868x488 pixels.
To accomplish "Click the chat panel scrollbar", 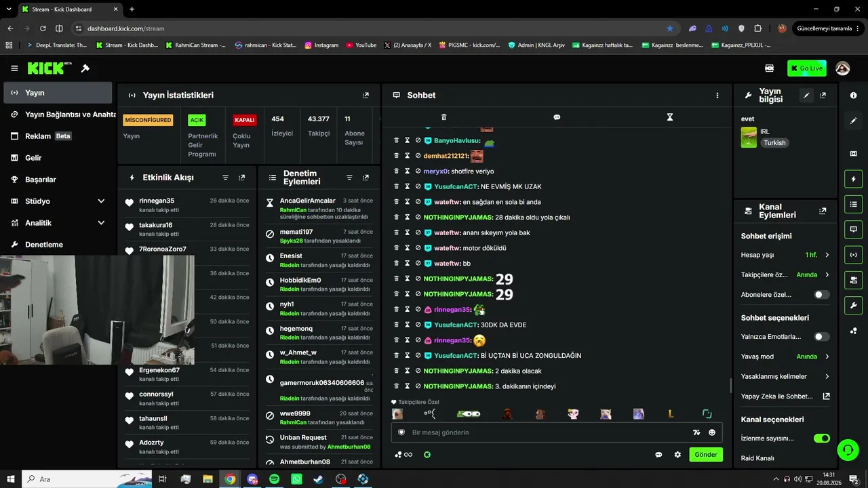I will click(730, 385).
